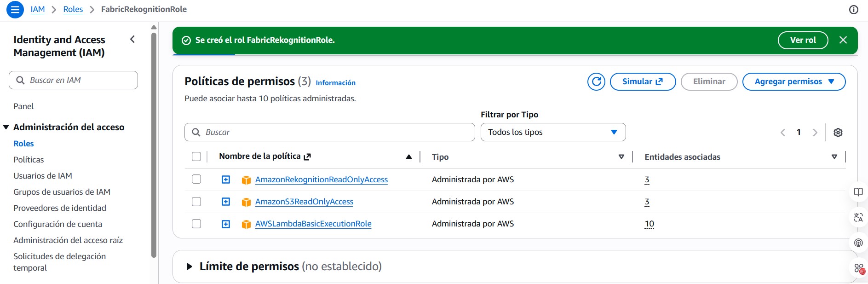Click Ver rol button in banner

pyautogui.click(x=803, y=40)
